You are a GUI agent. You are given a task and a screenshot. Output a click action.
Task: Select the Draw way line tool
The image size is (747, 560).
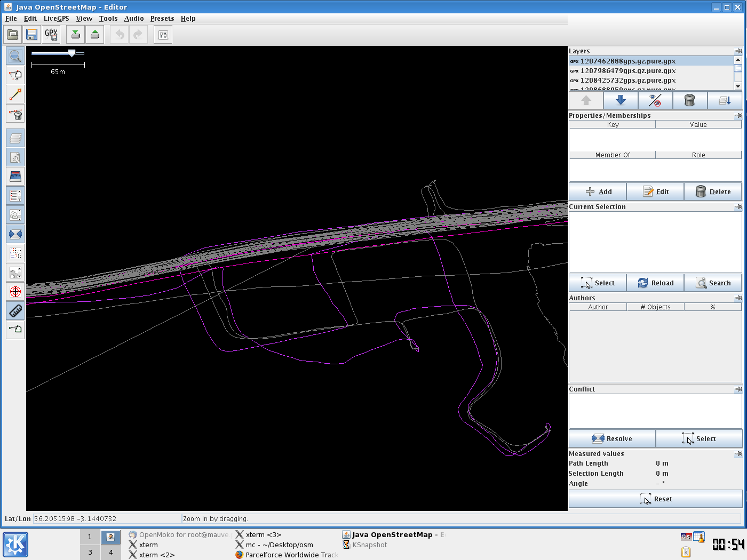pyautogui.click(x=15, y=94)
